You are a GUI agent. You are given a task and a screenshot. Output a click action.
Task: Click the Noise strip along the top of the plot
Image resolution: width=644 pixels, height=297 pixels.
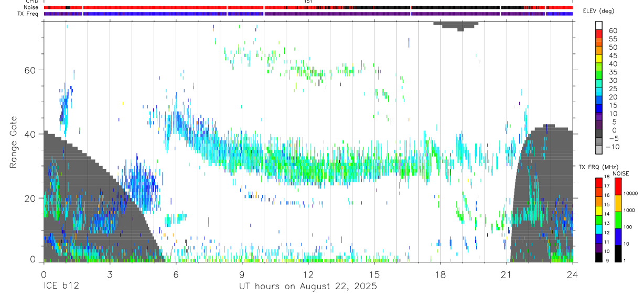tap(308, 7)
